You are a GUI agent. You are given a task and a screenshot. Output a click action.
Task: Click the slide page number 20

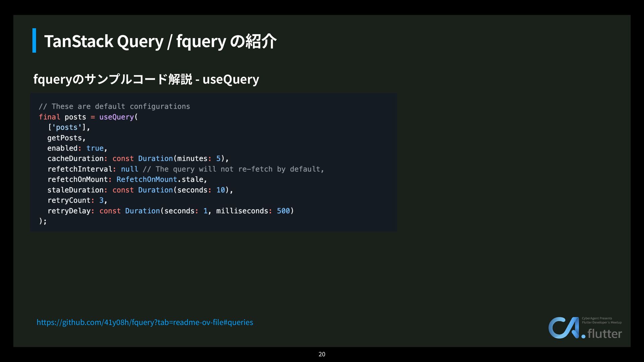[x=322, y=354]
